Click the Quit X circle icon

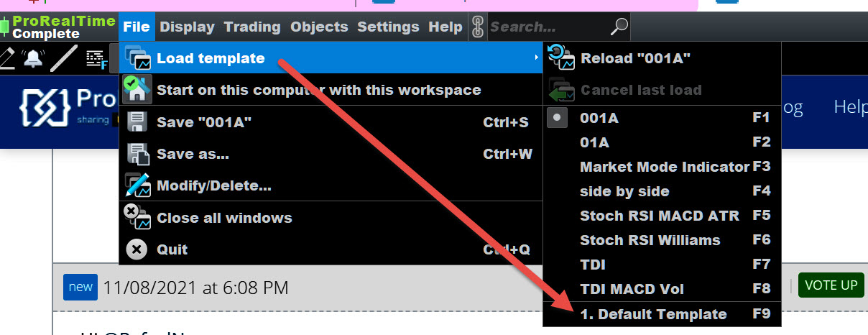click(137, 249)
